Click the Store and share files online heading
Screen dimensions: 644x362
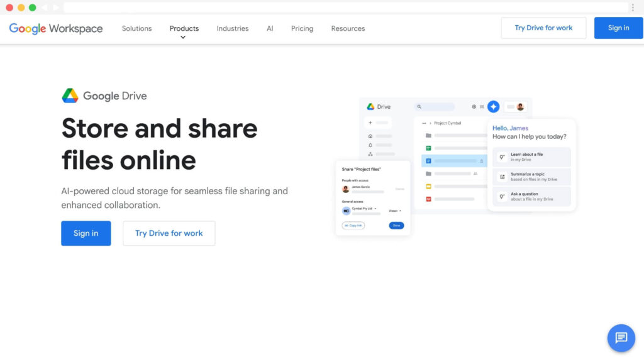159,144
